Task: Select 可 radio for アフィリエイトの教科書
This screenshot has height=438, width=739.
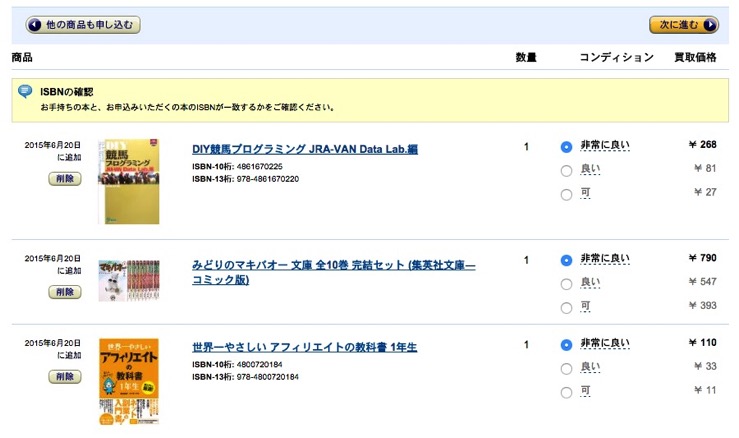Action: [x=566, y=392]
